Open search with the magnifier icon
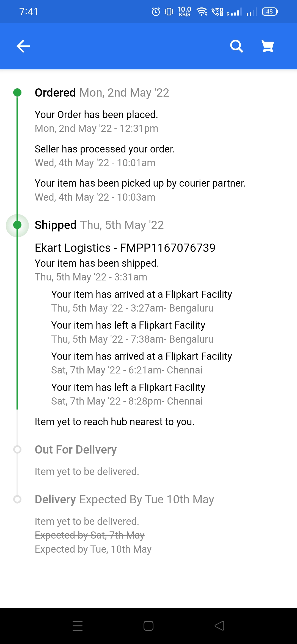Image resolution: width=297 pixels, height=644 pixels. coord(237,46)
